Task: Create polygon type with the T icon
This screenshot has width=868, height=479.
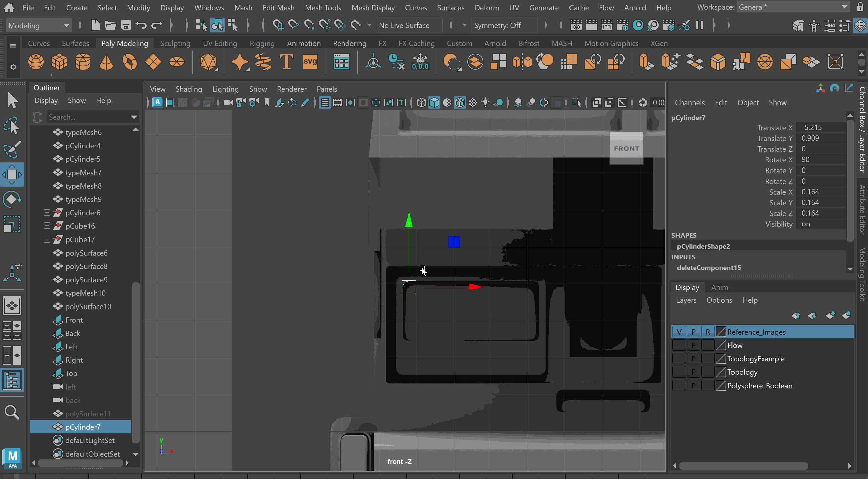Action: click(286, 62)
